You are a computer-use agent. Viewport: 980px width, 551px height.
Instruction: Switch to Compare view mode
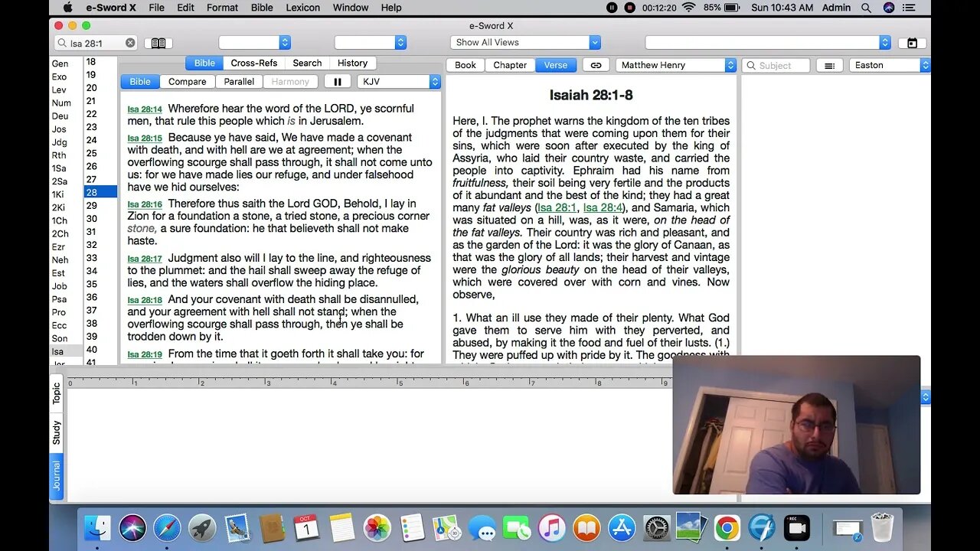click(x=188, y=81)
